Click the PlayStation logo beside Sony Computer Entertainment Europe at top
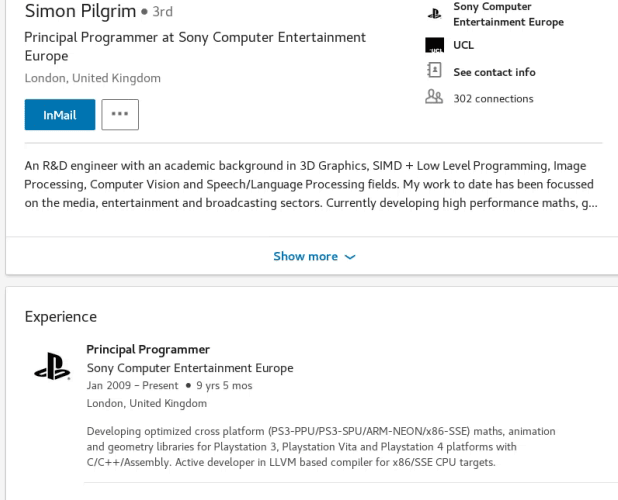The width and height of the screenshot is (618, 500). [x=434, y=14]
